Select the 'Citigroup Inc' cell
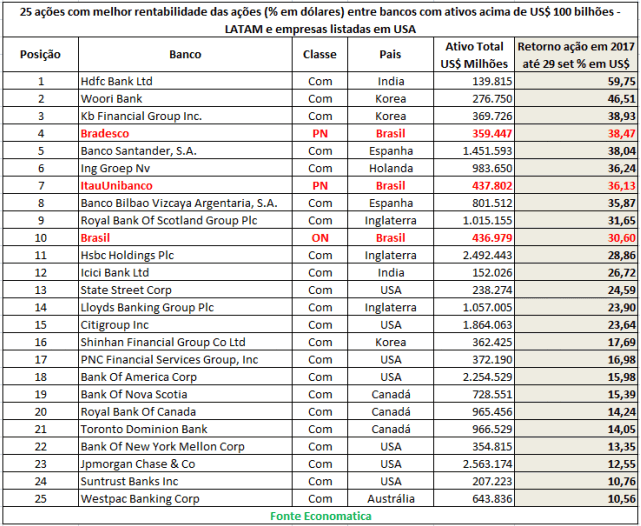This screenshot has height=526, width=641. click(x=185, y=325)
